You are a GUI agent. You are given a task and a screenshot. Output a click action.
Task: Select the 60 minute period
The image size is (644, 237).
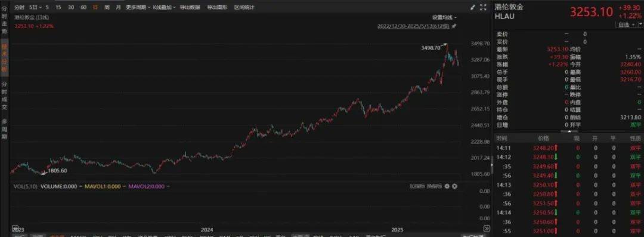pos(83,7)
